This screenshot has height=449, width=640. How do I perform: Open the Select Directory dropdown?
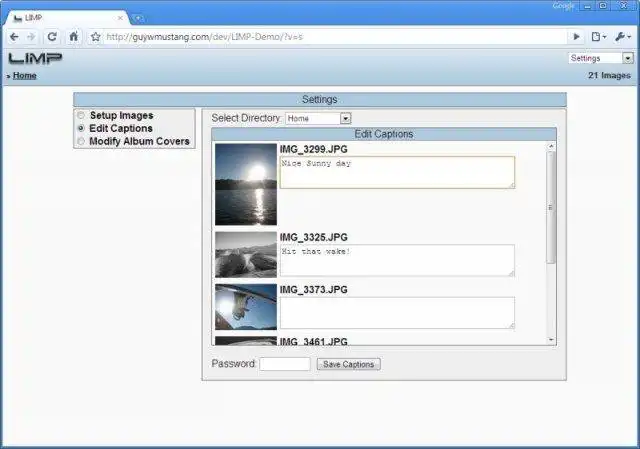pos(318,118)
